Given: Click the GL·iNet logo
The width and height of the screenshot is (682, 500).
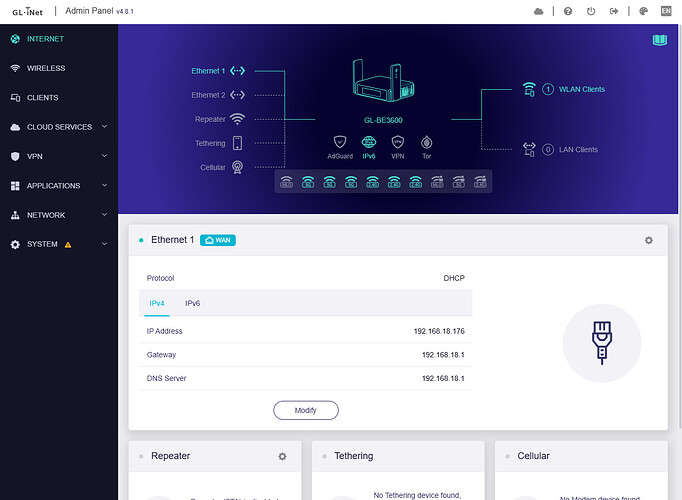Looking at the screenshot, I should click(27, 12).
